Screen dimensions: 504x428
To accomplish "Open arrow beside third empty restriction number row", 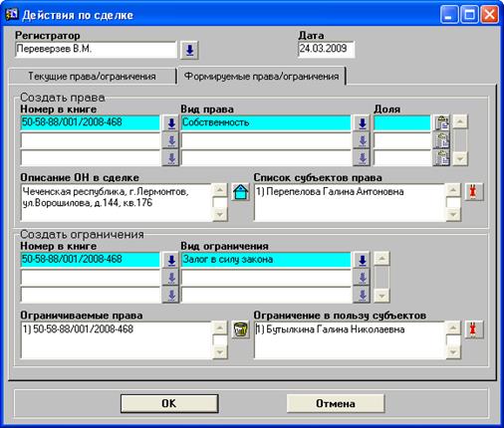I will click(171, 295).
